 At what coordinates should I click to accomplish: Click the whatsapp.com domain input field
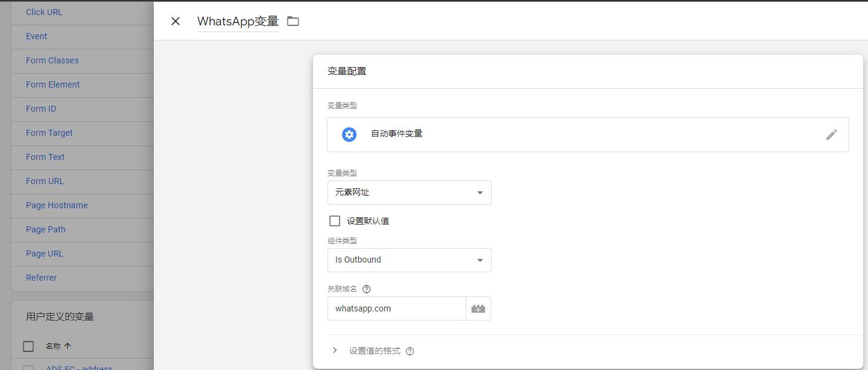[x=396, y=308]
